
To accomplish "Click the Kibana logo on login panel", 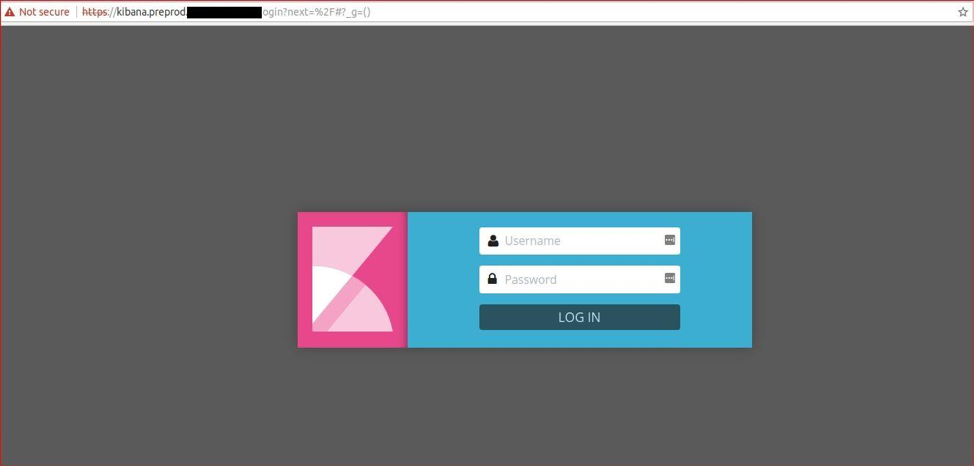I will click(x=352, y=279).
